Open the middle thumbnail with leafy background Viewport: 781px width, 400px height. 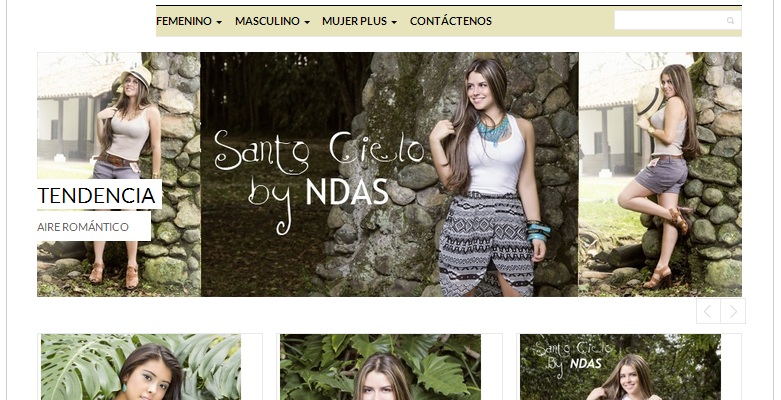[x=381, y=367]
